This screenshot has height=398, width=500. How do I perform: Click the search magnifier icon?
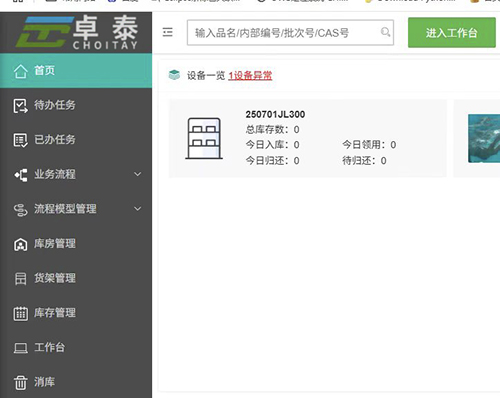(385, 32)
